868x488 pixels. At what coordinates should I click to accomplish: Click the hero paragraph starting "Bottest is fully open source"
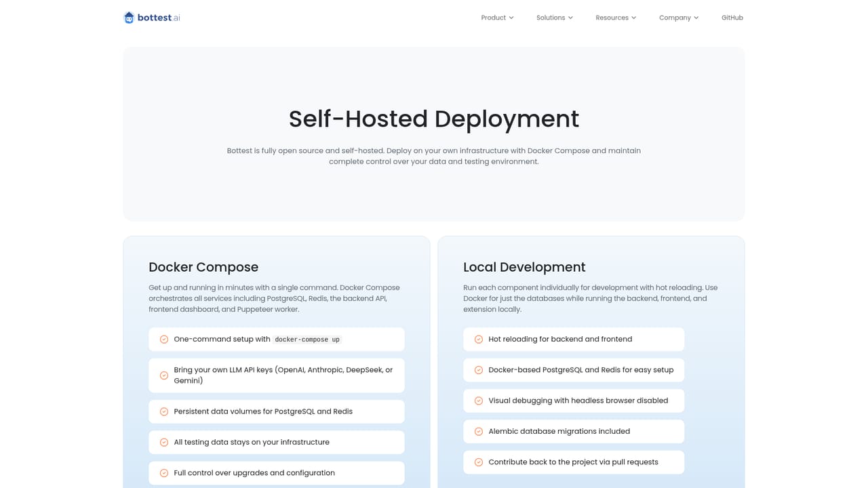point(434,156)
